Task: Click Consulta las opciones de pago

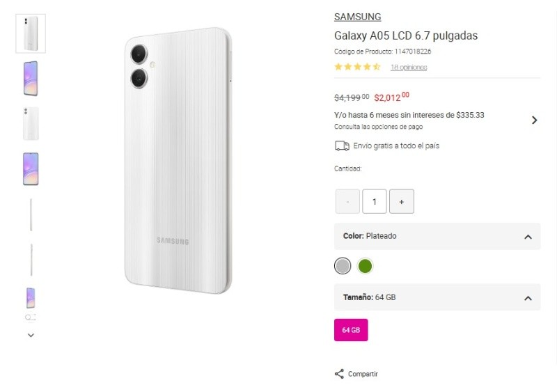Action: (x=378, y=127)
